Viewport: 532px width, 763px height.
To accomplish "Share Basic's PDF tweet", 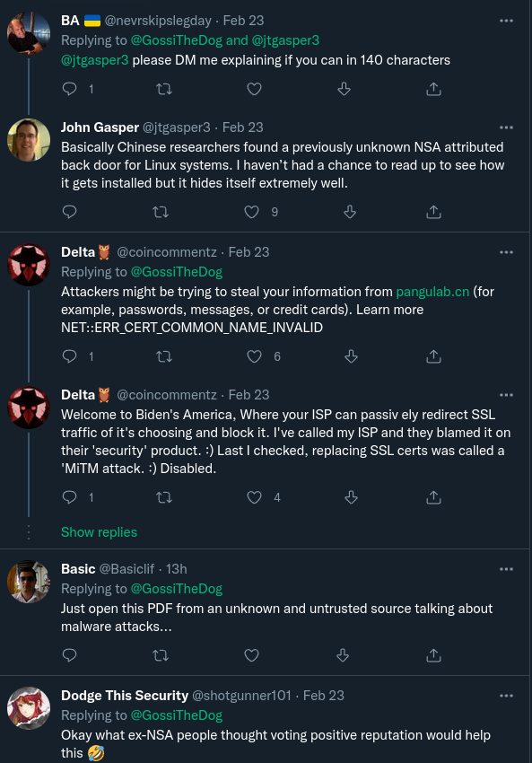I will click(434, 655).
